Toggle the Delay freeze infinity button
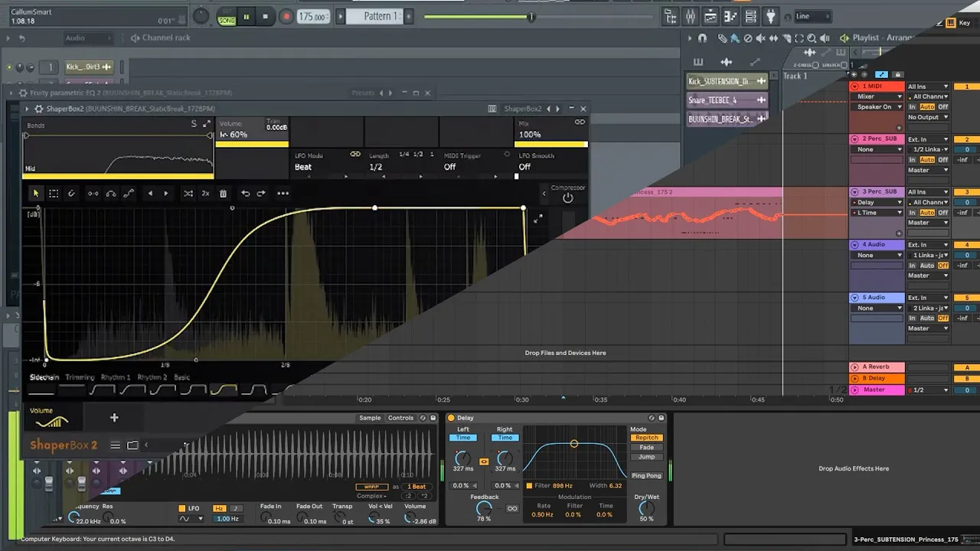The width and height of the screenshot is (980, 551). click(x=512, y=508)
